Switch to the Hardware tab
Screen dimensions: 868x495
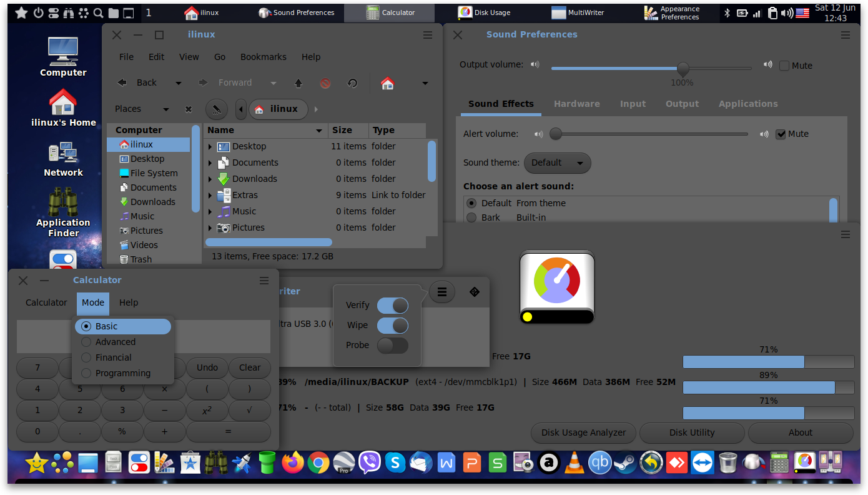pyautogui.click(x=577, y=104)
